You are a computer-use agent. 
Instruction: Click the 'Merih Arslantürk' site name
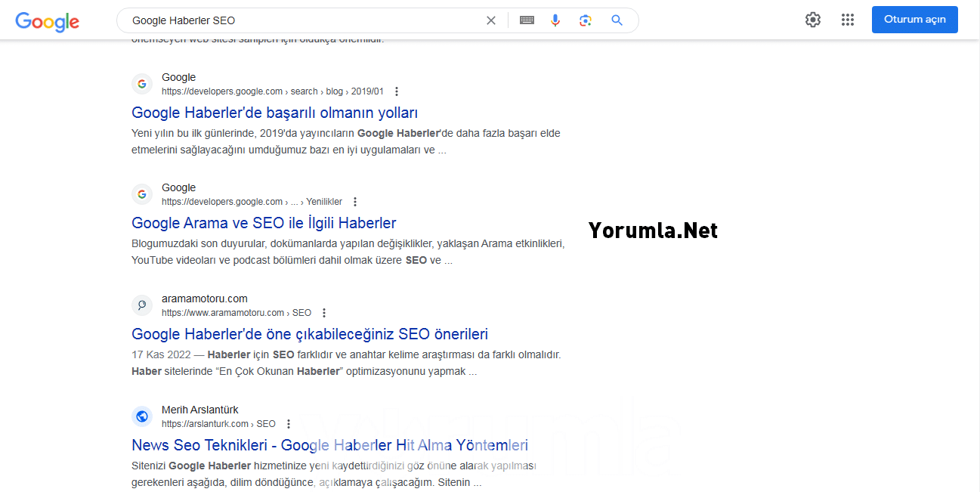[x=200, y=410]
